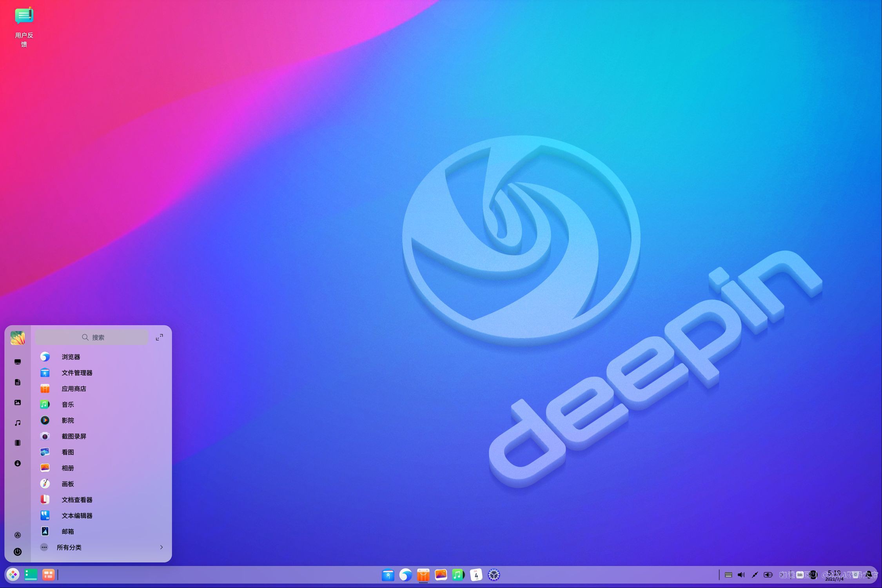Select the Pictures category icon in sidebar
Screen dimensions: 882x588
pos(18,402)
